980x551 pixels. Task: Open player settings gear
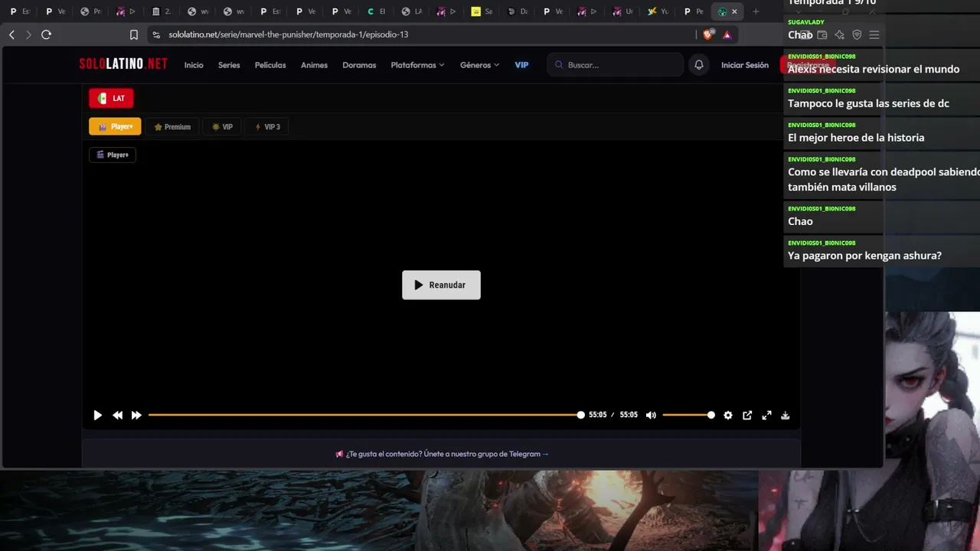728,415
